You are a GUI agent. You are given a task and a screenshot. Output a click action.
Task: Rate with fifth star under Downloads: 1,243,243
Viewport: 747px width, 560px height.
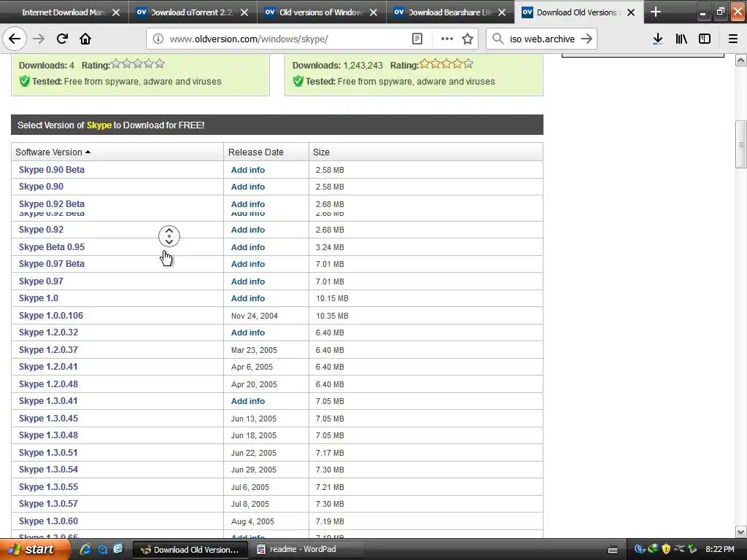click(468, 63)
